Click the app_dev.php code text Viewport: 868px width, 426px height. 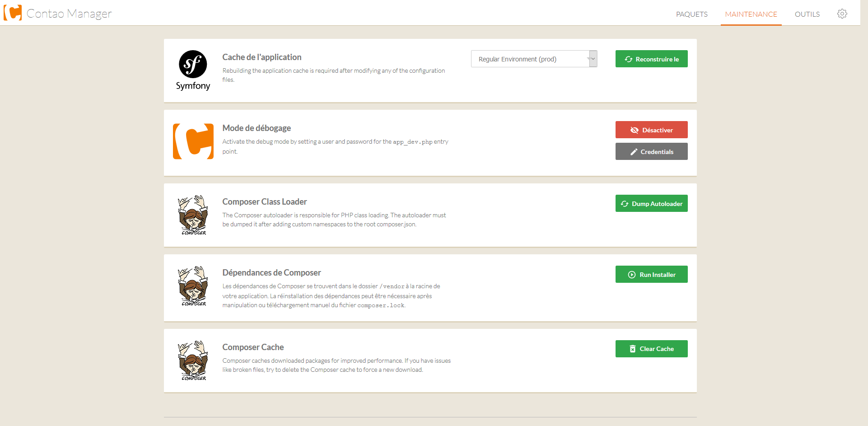pos(413,142)
